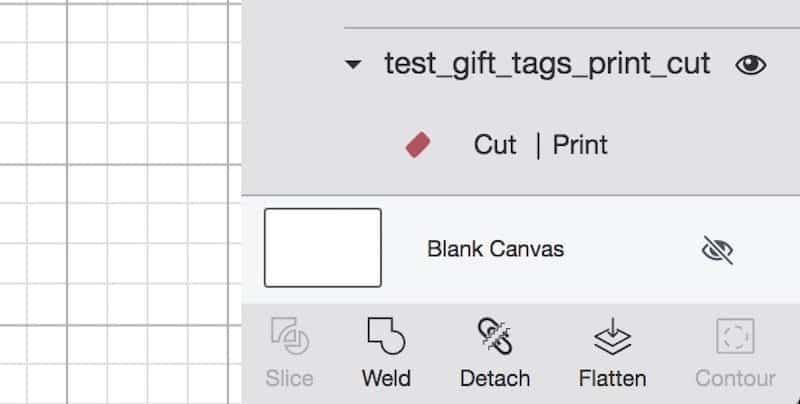
Task: Show the hidden Blank Canvas layer
Action: [717, 249]
